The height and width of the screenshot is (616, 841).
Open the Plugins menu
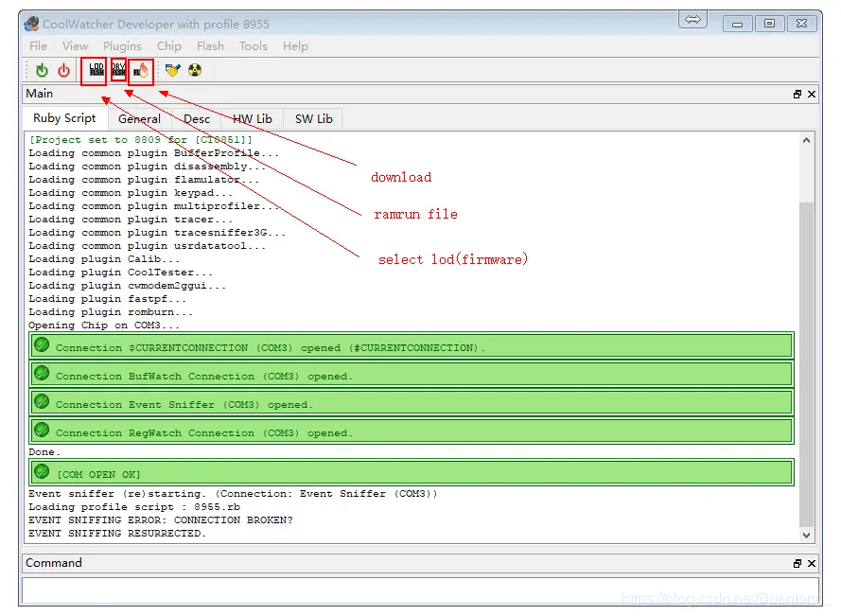coord(122,46)
